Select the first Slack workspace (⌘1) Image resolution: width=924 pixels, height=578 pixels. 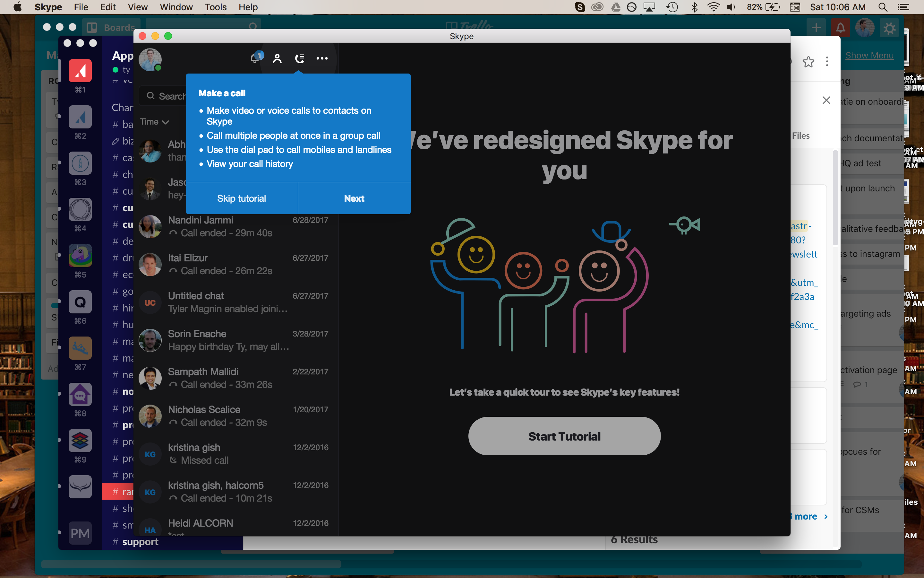(x=80, y=71)
